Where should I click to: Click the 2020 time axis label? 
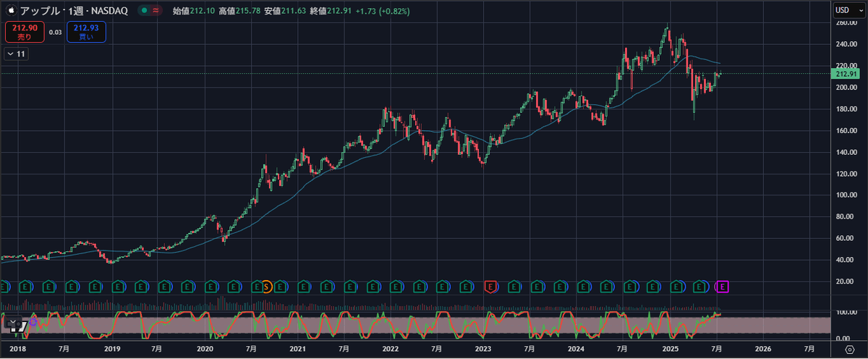click(x=205, y=349)
